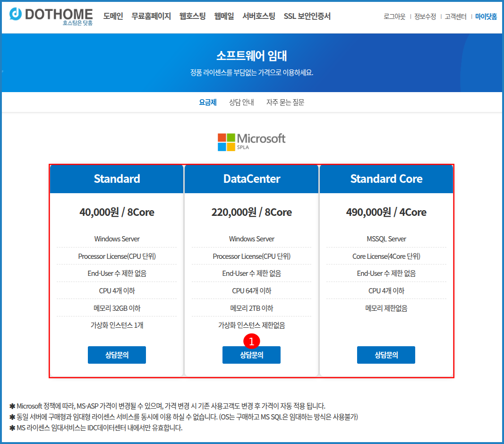The image size is (504, 444).
Task: Click 상담문의 for the DataCenter plan
Action: click(251, 355)
